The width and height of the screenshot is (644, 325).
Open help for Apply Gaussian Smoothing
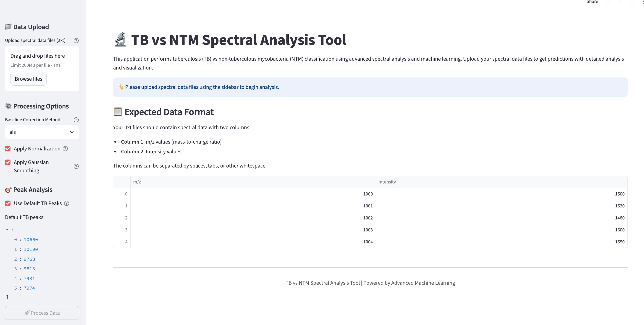click(x=76, y=166)
